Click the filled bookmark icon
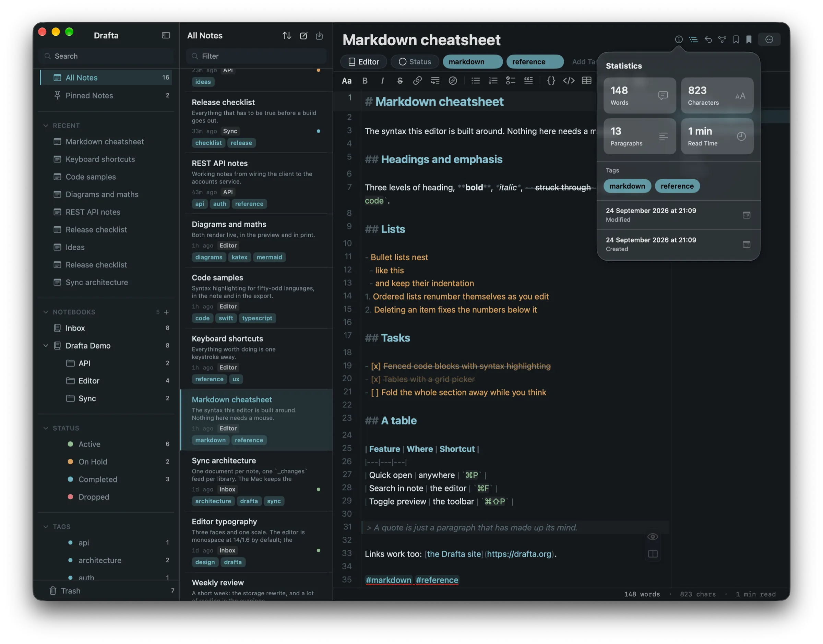Image resolution: width=823 pixels, height=644 pixels. coord(749,39)
